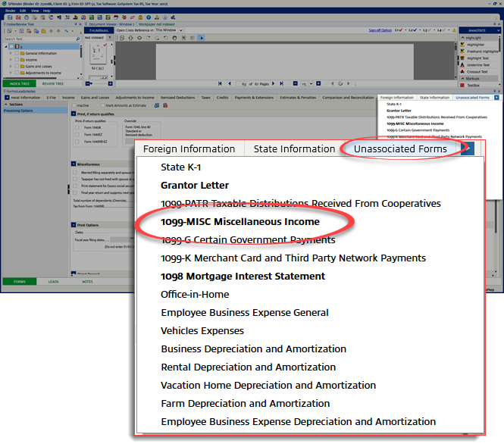The height and width of the screenshot is (447, 504).
Task: Click the Sign-off Option link
Action: click(x=380, y=30)
